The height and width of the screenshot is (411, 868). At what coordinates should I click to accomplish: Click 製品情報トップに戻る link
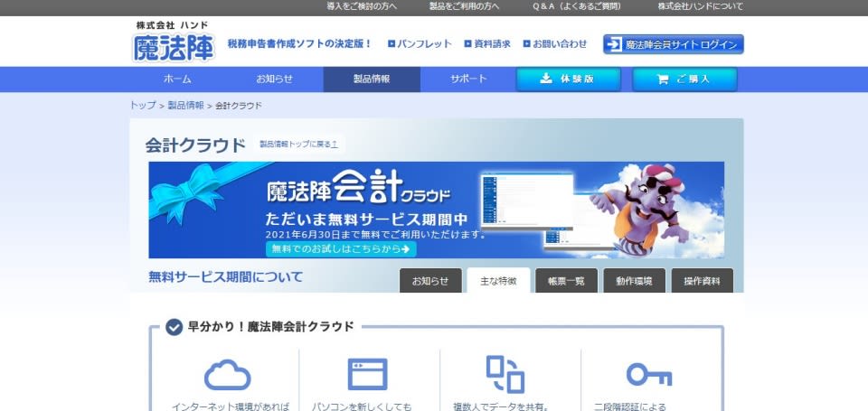[x=299, y=144]
